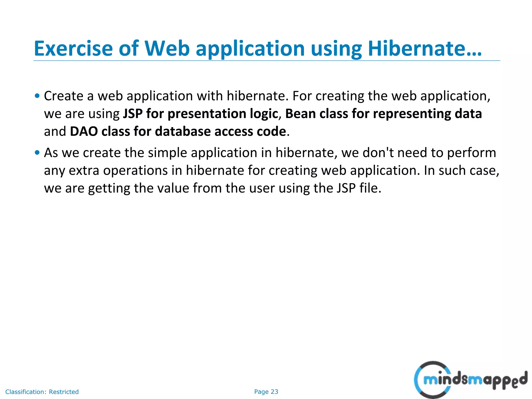Click the first blue bullet point
Image resolution: width=532 pixels, height=399 pixels.
point(37,96)
